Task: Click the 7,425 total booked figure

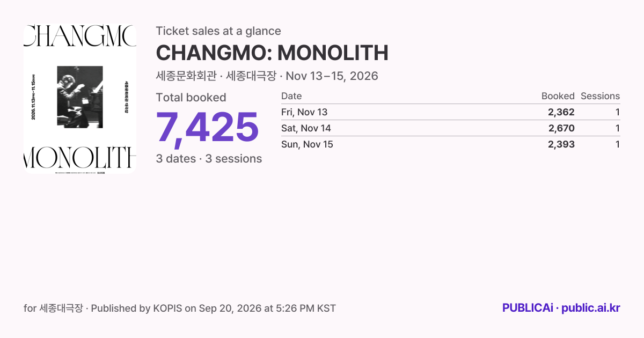Action: pos(208,128)
